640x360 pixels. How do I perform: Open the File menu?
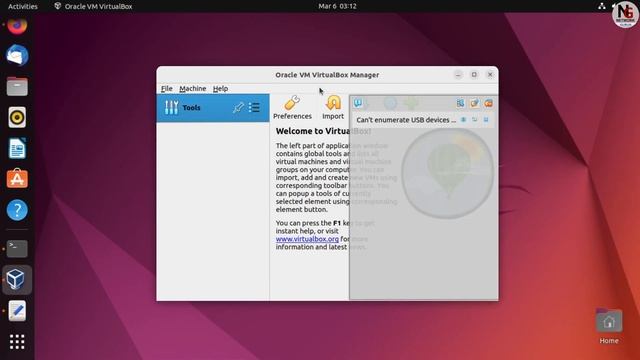click(x=167, y=89)
